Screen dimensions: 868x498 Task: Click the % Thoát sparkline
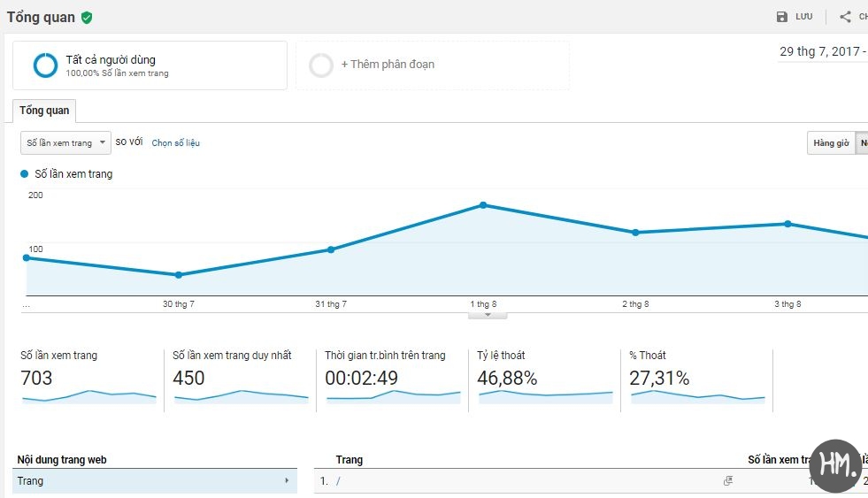(698, 396)
